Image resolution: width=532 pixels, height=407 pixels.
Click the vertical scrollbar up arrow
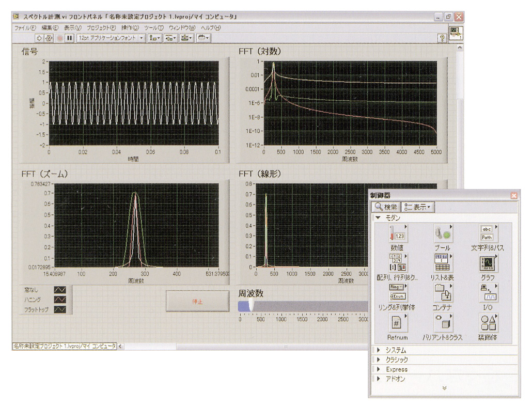coord(460,48)
